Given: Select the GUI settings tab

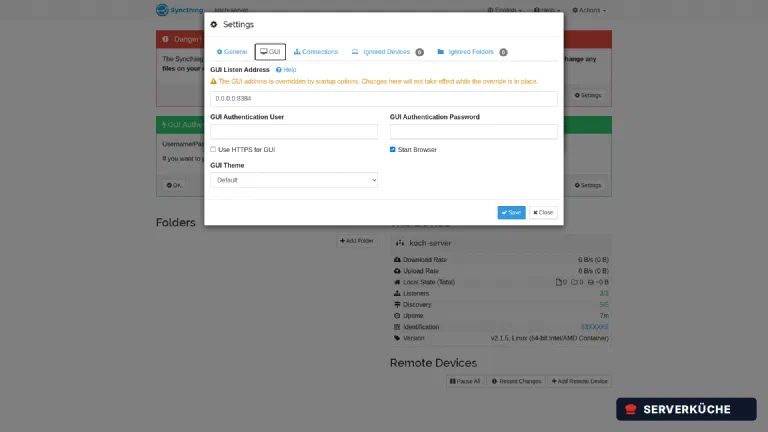Looking at the screenshot, I should point(270,52).
